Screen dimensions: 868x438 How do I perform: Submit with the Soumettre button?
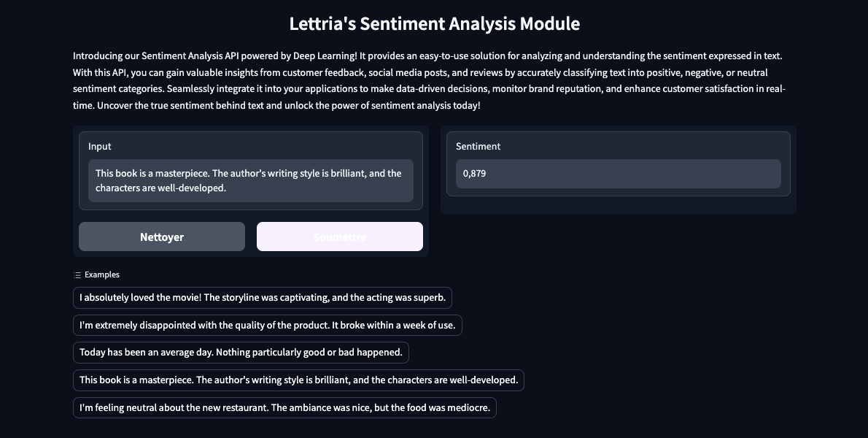click(x=339, y=237)
